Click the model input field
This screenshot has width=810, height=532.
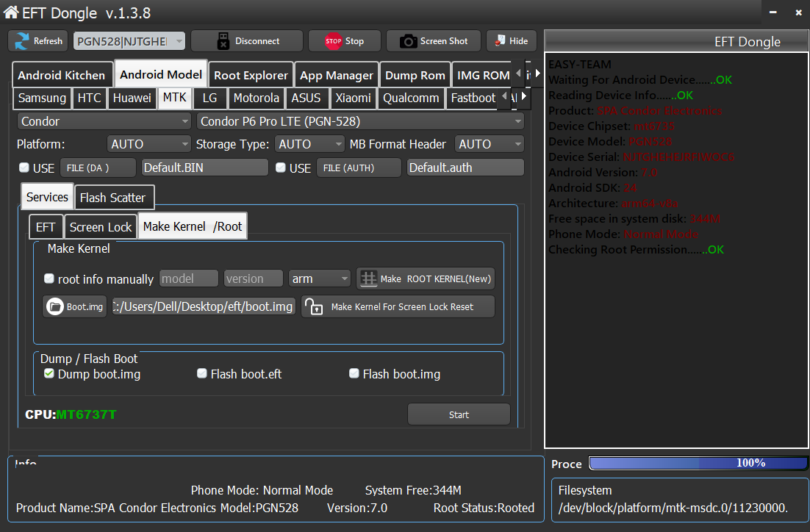(189, 278)
